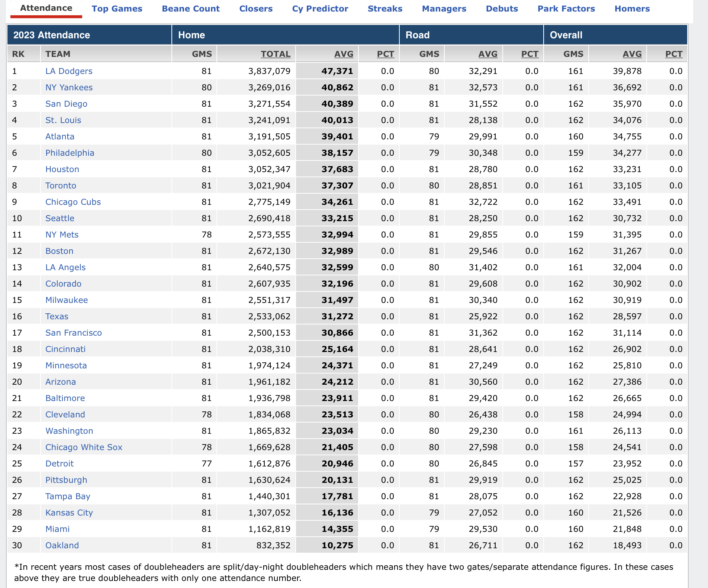This screenshot has width=708, height=588.
Task: Select the Philadelphia overall games value 159
Action: coord(576,153)
